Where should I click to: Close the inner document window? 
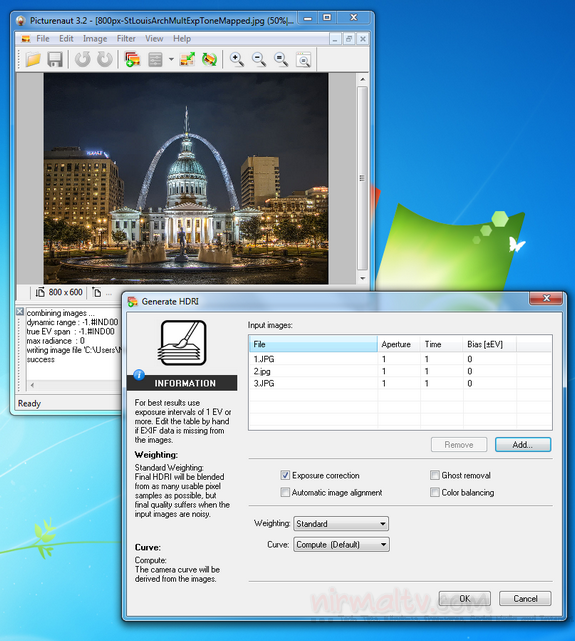click(x=362, y=39)
